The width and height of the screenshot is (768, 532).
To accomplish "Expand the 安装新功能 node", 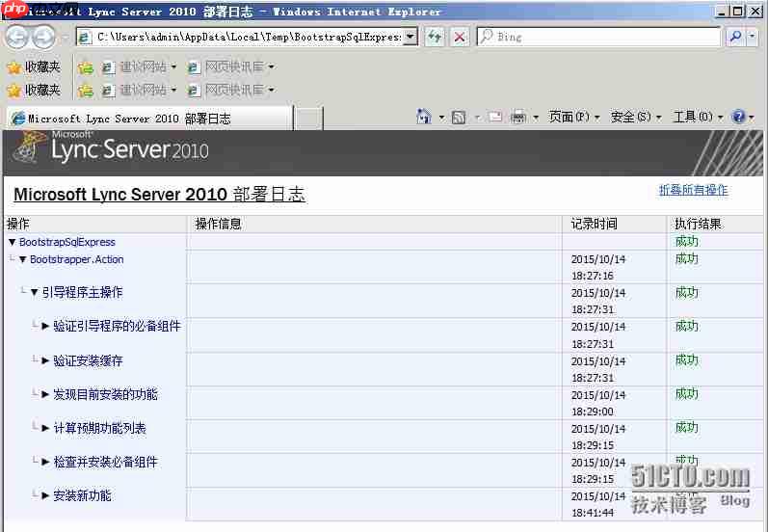I will 45,495.
